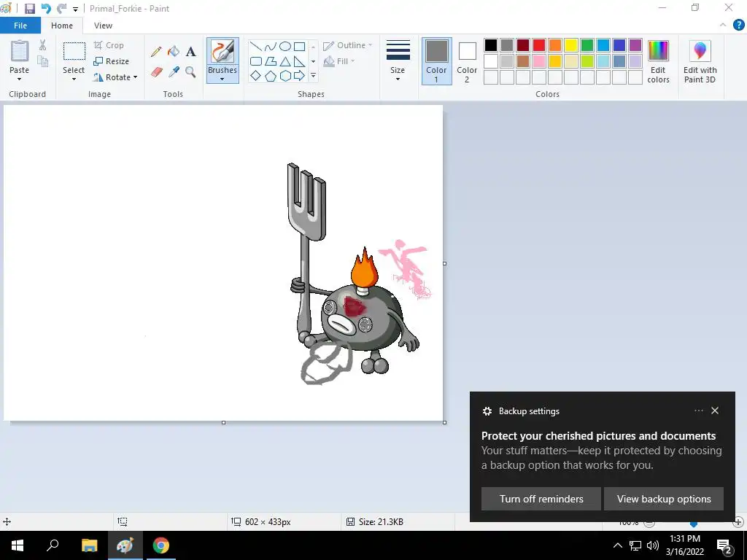Open taskbar Search magnifier
747x560 pixels.
[x=53, y=545]
